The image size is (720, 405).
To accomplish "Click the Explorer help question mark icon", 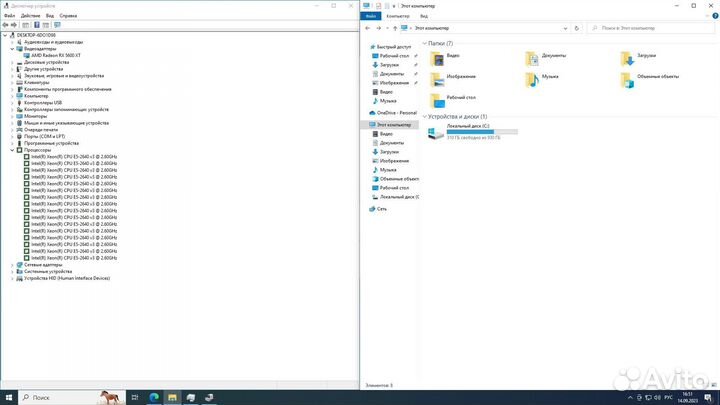I will click(x=715, y=16).
